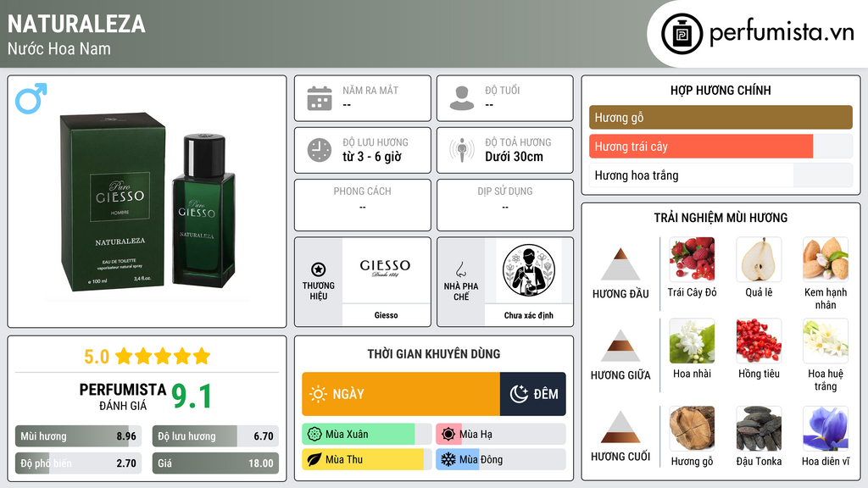Image resolution: width=868 pixels, height=488 pixels.
Task: Click the calendar icon beside Năm ra mắt
Action: 320,98
